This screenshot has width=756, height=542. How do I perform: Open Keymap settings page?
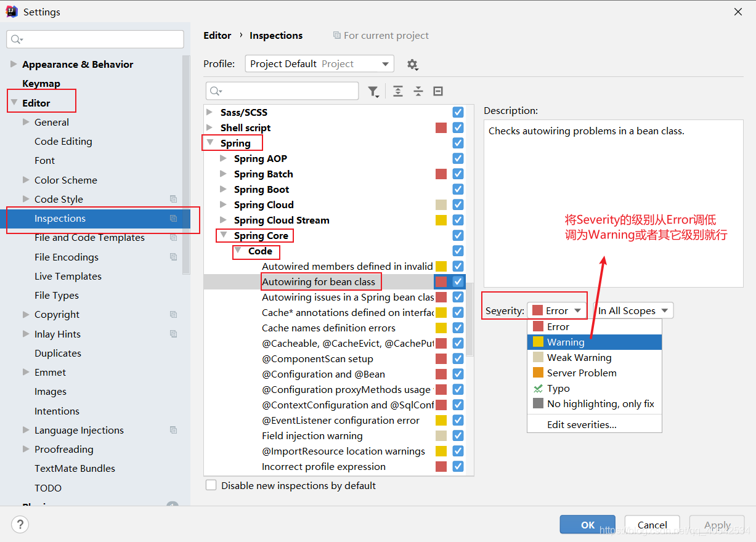[x=41, y=83]
